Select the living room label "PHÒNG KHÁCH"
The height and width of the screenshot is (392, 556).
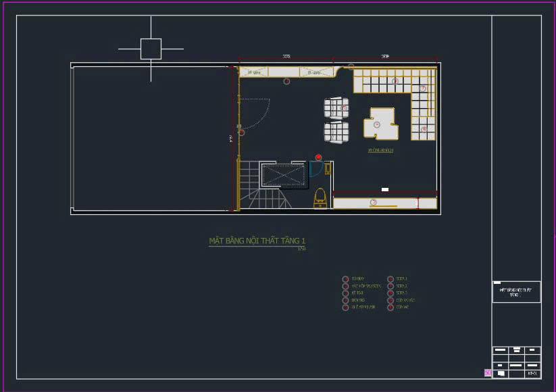click(380, 151)
